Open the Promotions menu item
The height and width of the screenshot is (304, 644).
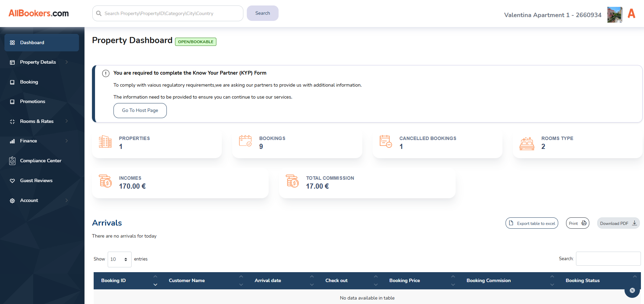pyautogui.click(x=42, y=102)
